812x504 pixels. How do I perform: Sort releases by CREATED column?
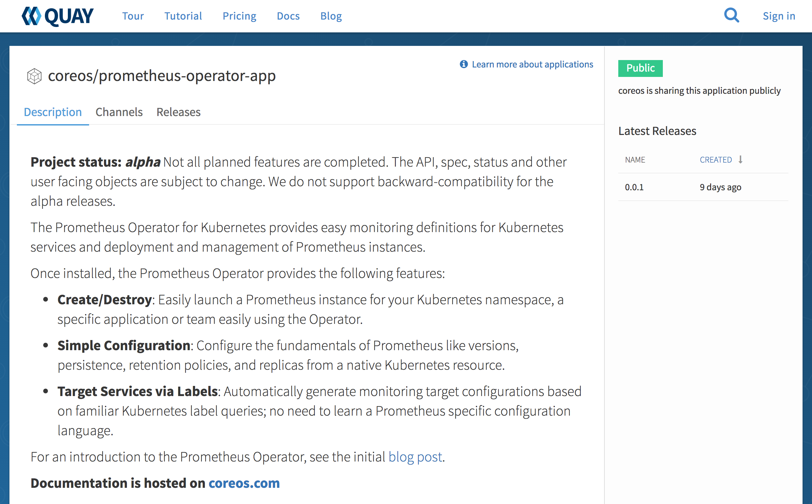(716, 160)
